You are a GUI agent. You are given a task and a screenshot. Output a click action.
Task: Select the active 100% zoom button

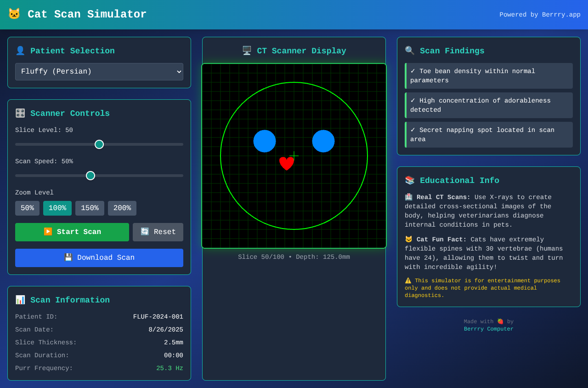[57, 208]
